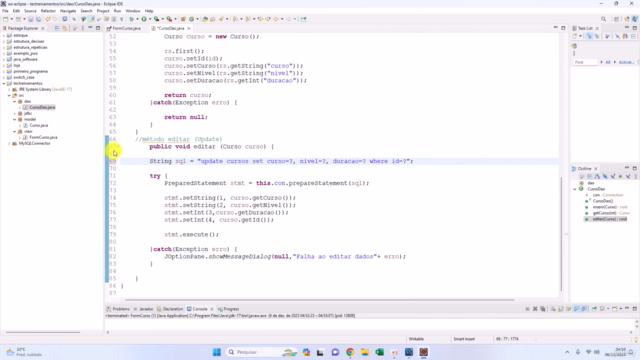Toggle Hide Non-Public Members in Outline toolbar
The width and height of the screenshot is (640, 360).
(620, 177)
